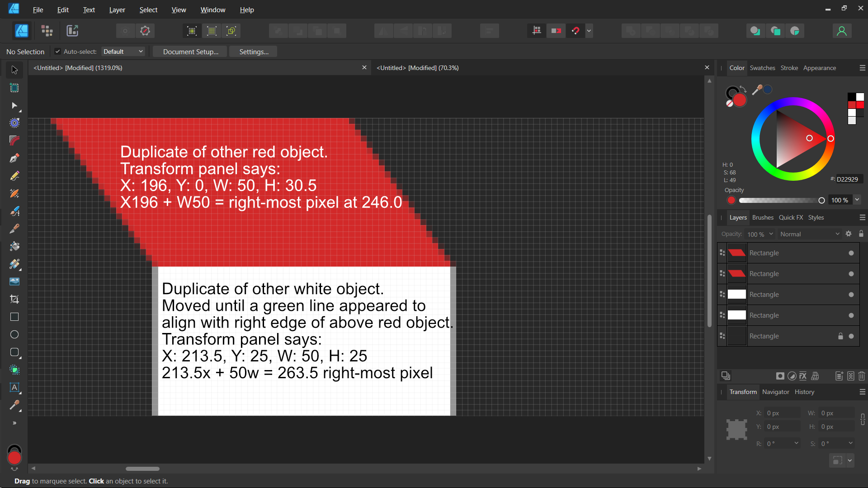
Task: Expand more tools chevron in toolbar
Action: (14, 423)
